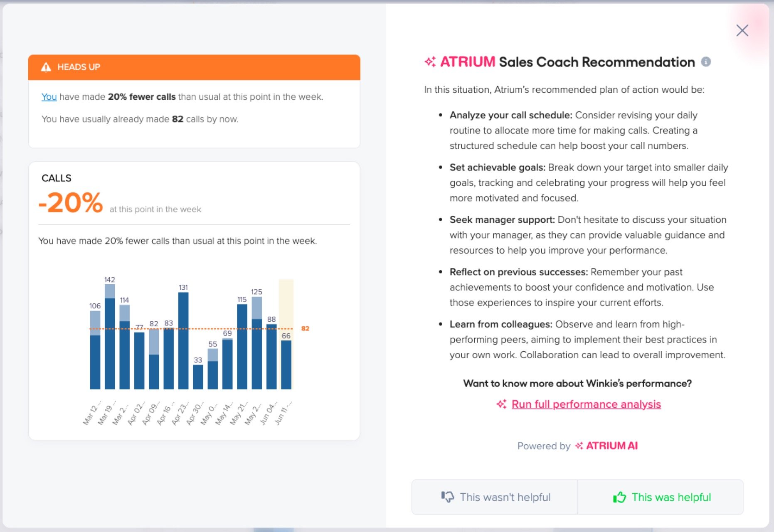The height and width of the screenshot is (532, 774).
Task: Click the info icon beside Sales Coach Recommendation
Action: point(707,62)
